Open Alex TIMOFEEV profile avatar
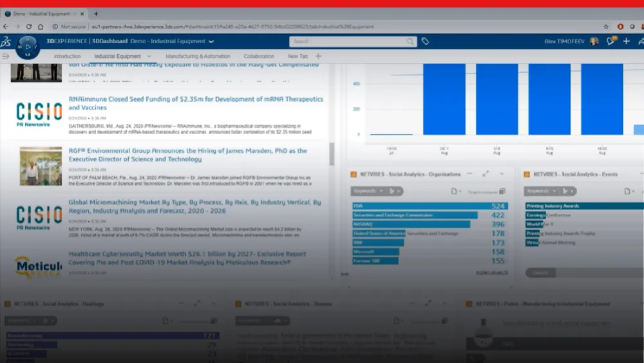The image size is (644, 363). tap(594, 41)
